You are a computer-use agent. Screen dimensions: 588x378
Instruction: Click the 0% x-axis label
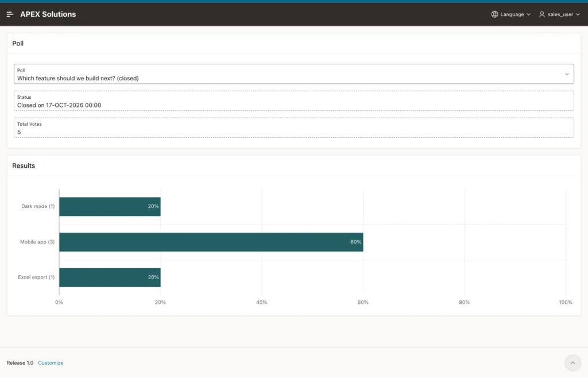(59, 302)
